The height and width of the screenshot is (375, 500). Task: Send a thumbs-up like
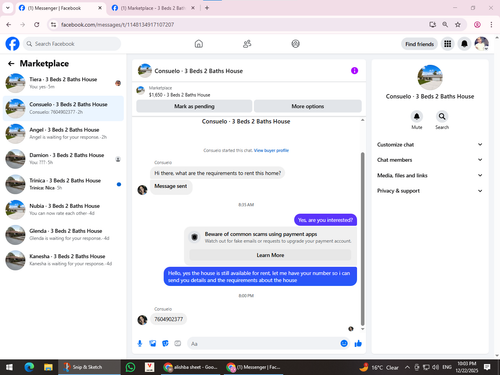click(x=358, y=343)
